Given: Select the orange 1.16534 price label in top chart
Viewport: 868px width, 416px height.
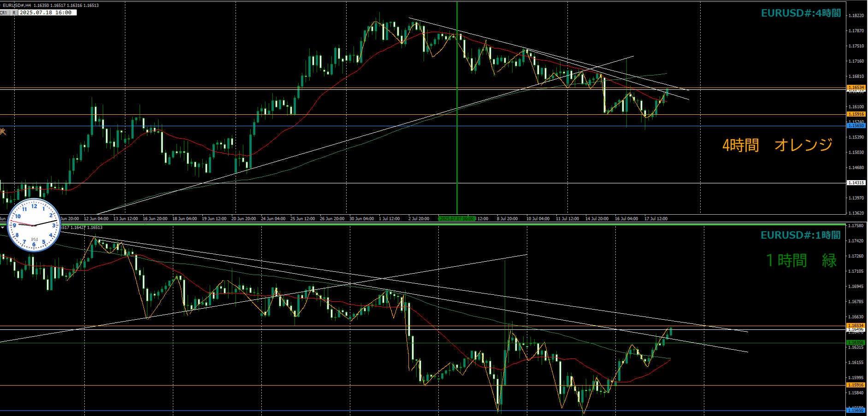Looking at the screenshot, I should point(856,88).
